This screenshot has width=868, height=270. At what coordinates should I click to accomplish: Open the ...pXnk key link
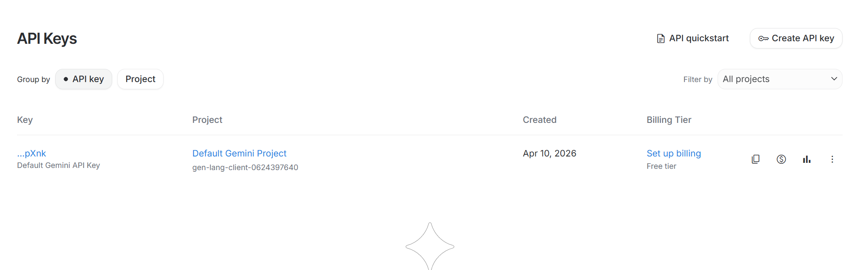31,153
